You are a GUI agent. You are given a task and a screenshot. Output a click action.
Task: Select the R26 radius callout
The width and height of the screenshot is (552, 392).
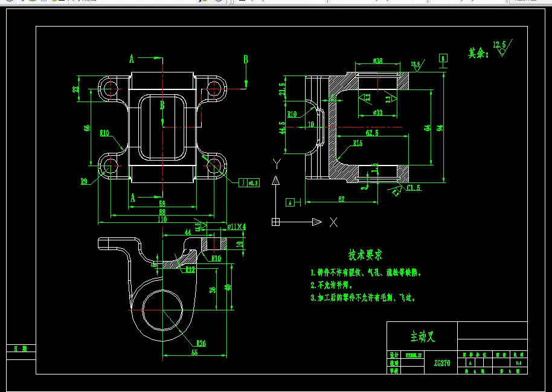tap(201, 343)
